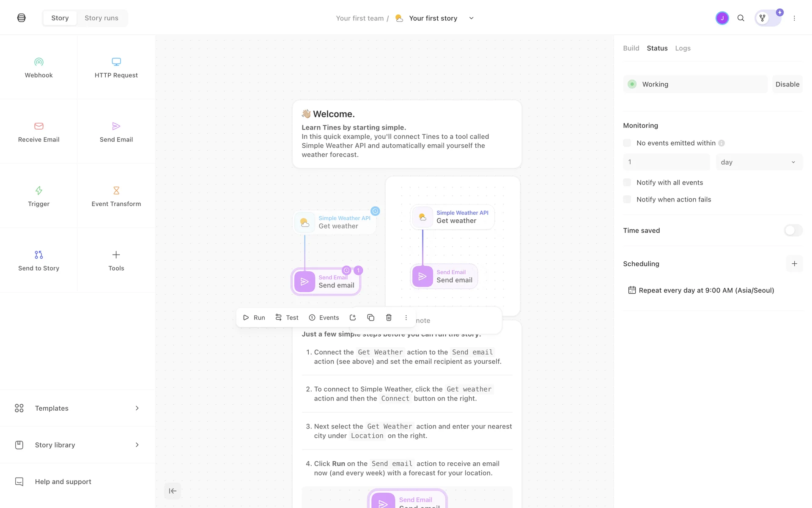Click the Trigger lightning icon
Viewport: 812px width, 508px height.
38,190
